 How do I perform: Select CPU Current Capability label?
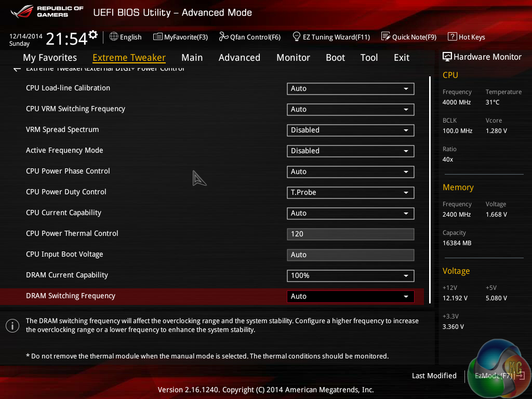pyautogui.click(x=63, y=212)
